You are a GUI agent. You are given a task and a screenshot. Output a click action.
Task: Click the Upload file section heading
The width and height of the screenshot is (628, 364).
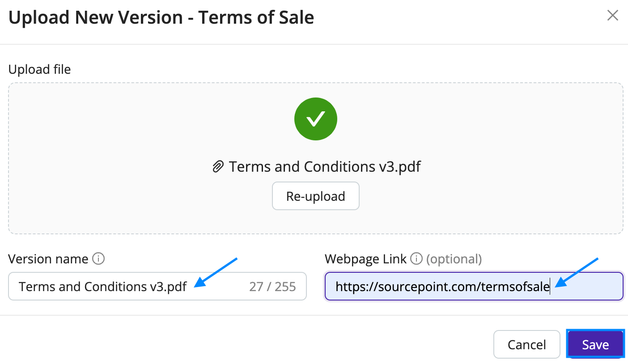tap(39, 69)
